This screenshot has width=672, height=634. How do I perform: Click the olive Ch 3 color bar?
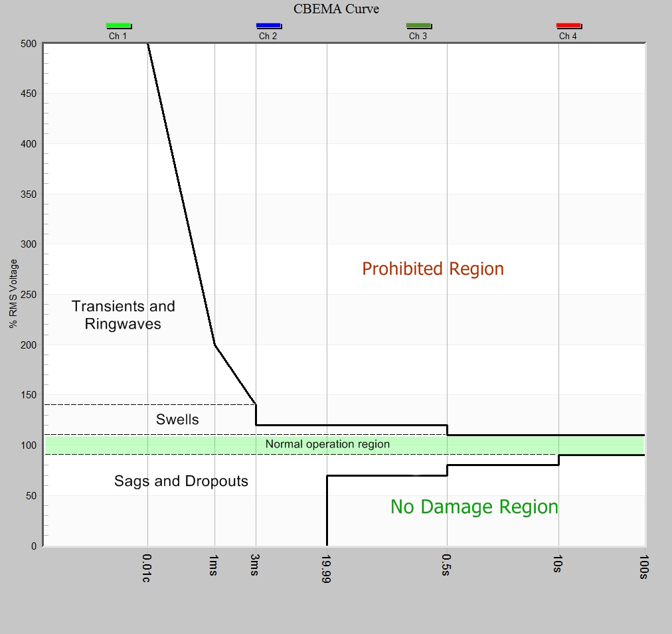tap(419, 26)
